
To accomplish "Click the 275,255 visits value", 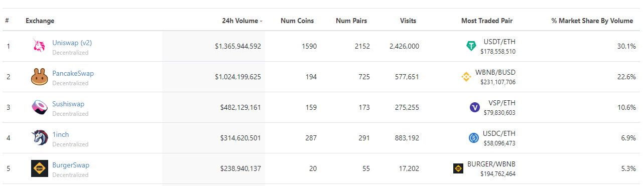I will pos(407,107).
